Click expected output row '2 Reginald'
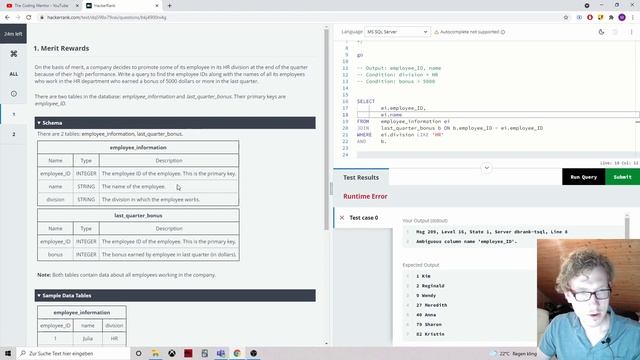The width and height of the screenshot is (640, 360). pyautogui.click(x=430, y=286)
